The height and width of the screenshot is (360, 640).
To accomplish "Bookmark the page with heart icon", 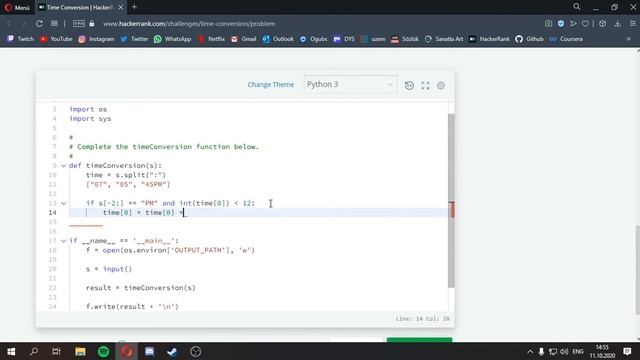I will (x=585, y=24).
